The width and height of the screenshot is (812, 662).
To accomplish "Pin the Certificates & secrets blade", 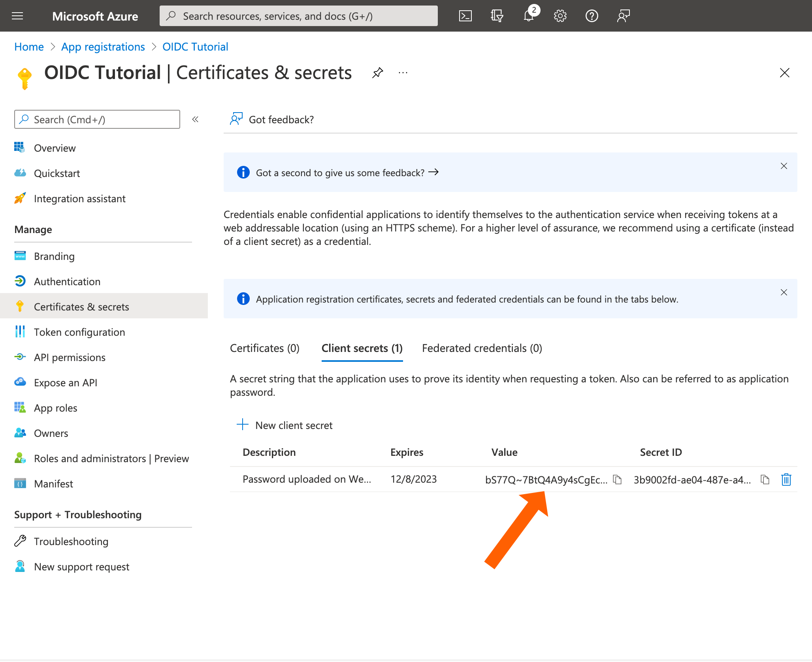I will coord(377,73).
